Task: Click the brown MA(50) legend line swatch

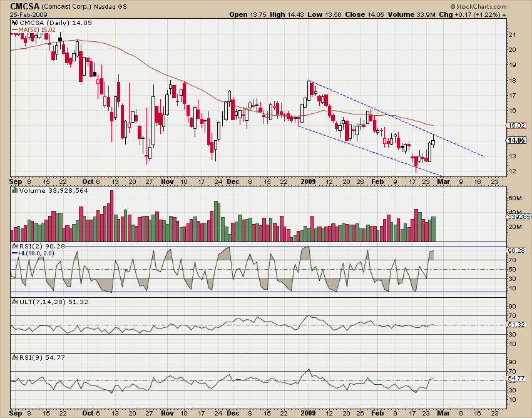Action: 14,30
